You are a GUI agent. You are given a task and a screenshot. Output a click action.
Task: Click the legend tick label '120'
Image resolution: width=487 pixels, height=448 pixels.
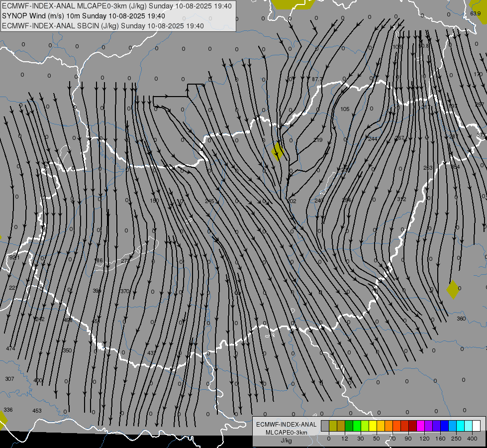(x=424, y=439)
